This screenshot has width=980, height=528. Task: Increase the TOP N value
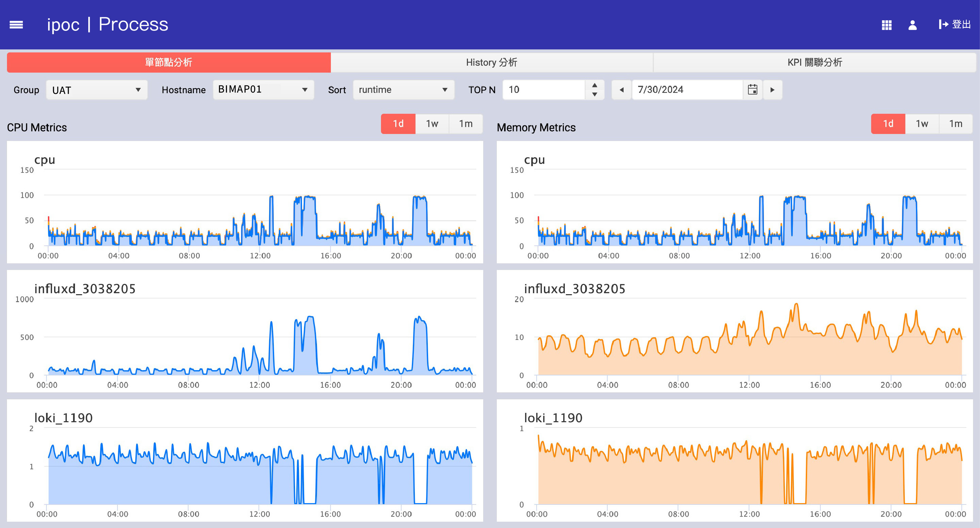(594, 85)
